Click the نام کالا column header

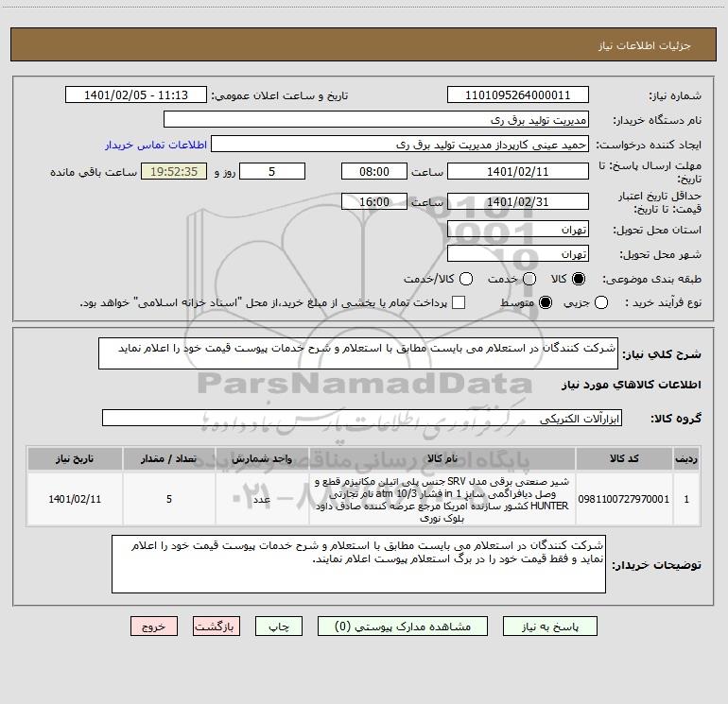point(442,459)
